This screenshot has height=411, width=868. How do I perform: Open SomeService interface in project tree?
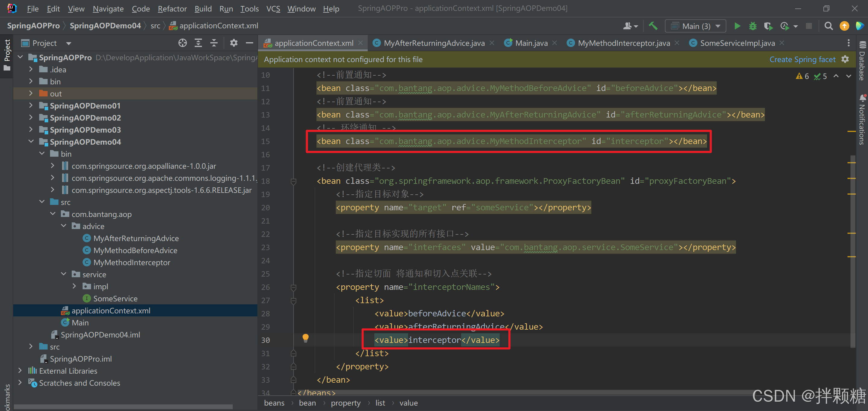(x=115, y=299)
